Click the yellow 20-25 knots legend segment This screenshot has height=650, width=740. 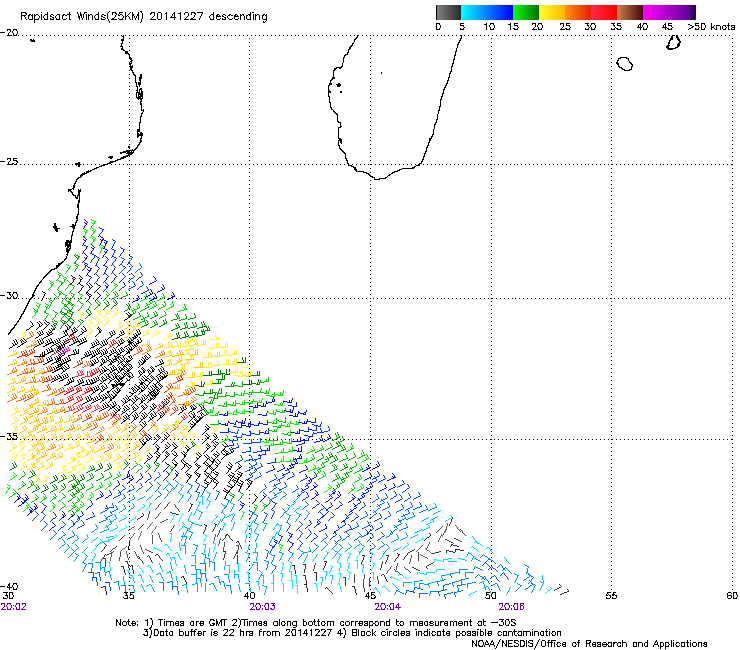(552, 12)
